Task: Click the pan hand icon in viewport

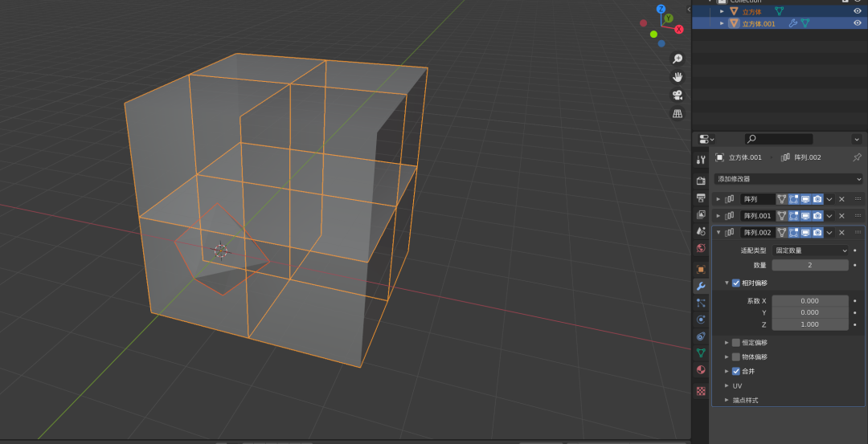Action: 677,77
